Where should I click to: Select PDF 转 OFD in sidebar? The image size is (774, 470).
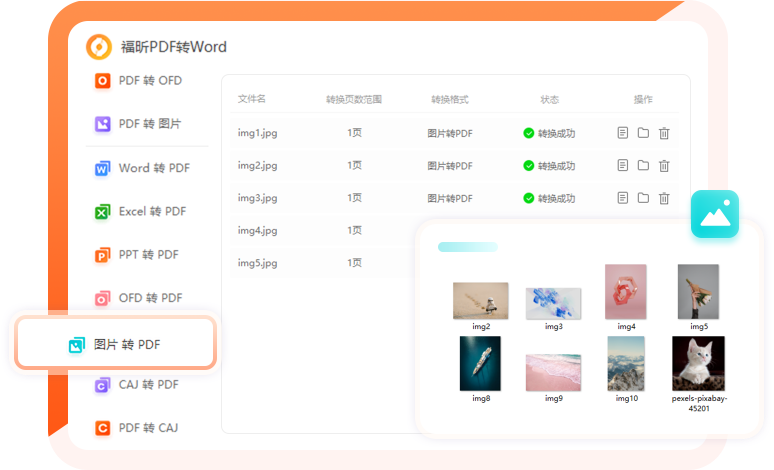(139, 81)
